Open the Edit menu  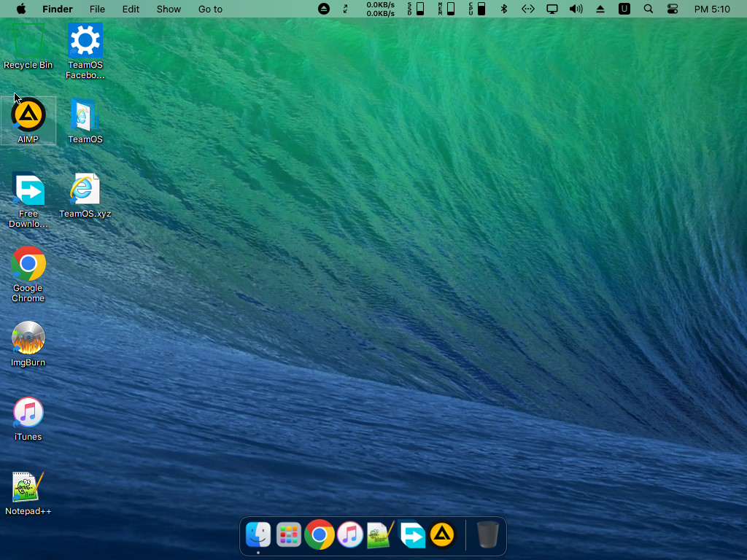coord(131,9)
